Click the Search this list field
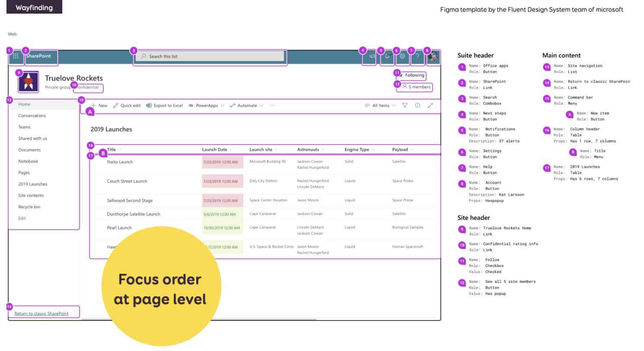 pos(212,56)
